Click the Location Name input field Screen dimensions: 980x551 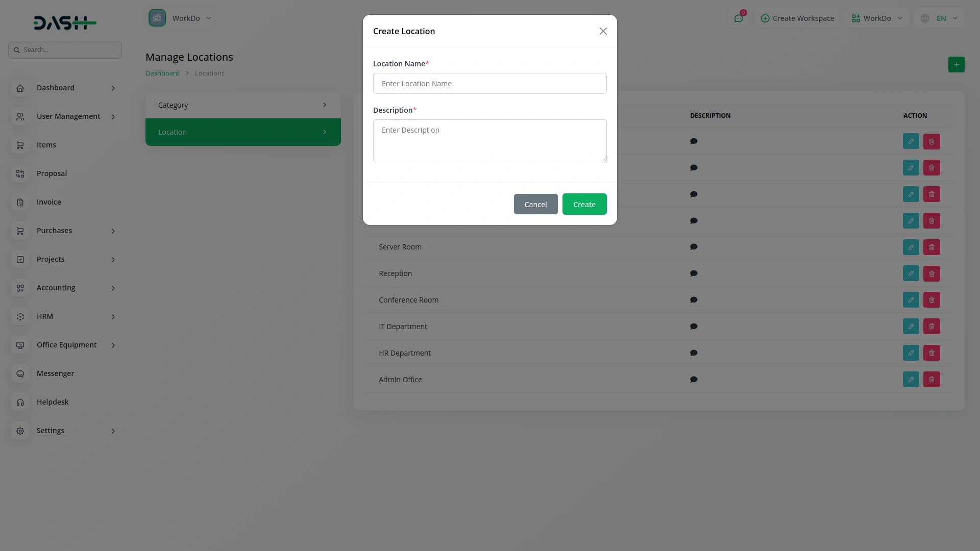(x=489, y=84)
